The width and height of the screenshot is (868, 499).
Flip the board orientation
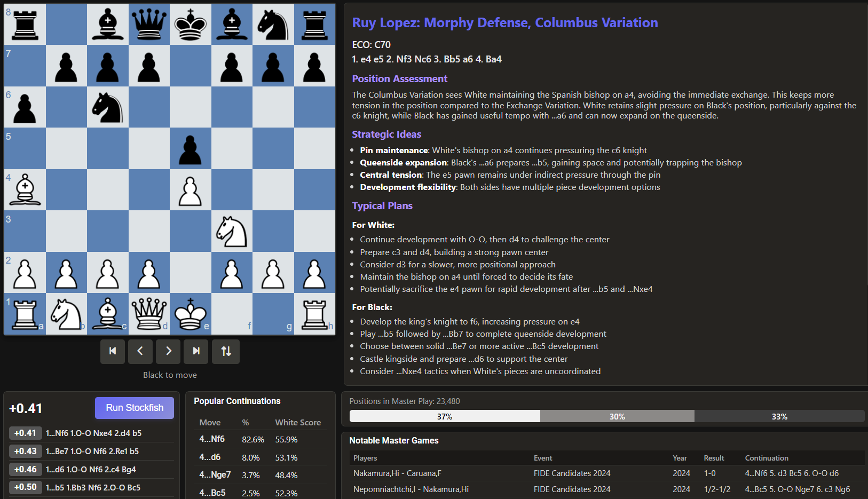coord(226,351)
